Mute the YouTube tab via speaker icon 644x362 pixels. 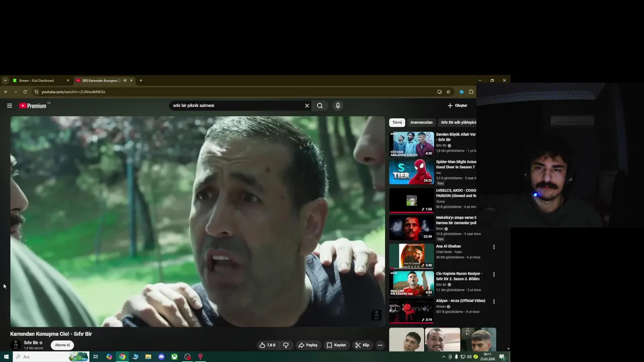pos(125,80)
